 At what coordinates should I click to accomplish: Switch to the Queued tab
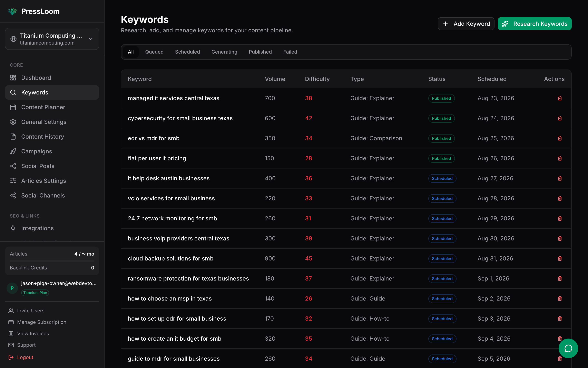tap(154, 52)
